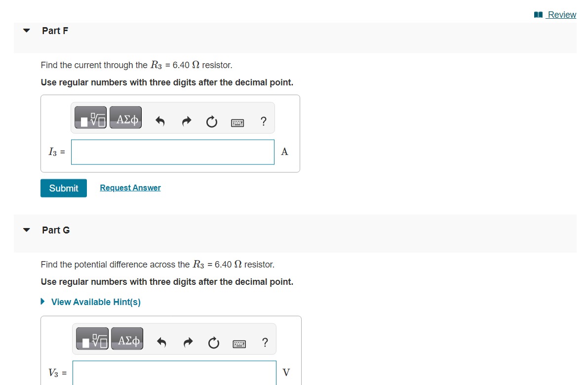Open help question mark in Part F
Image resolution: width=588 pixels, height=385 pixels.
point(264,121)
